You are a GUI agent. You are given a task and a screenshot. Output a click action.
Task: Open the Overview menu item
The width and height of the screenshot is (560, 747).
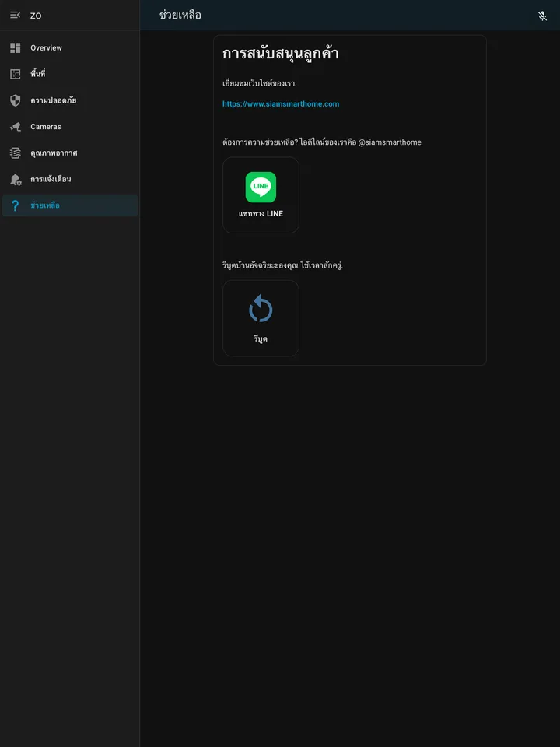70,47
